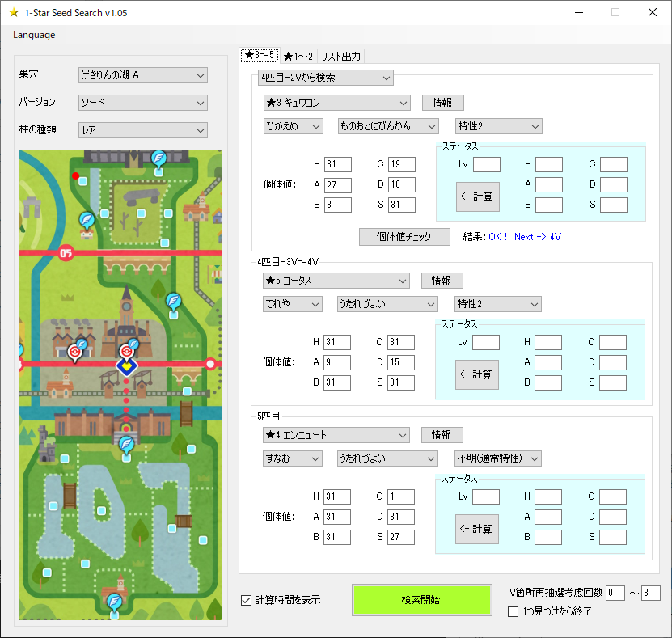Click 情報 button next to キュウコン

coord(442,103)
